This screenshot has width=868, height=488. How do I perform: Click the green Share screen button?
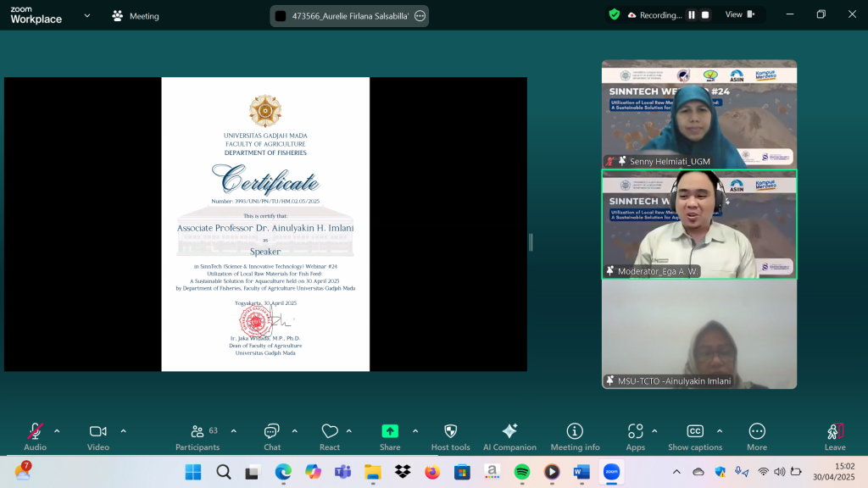(x=390, y=436)
